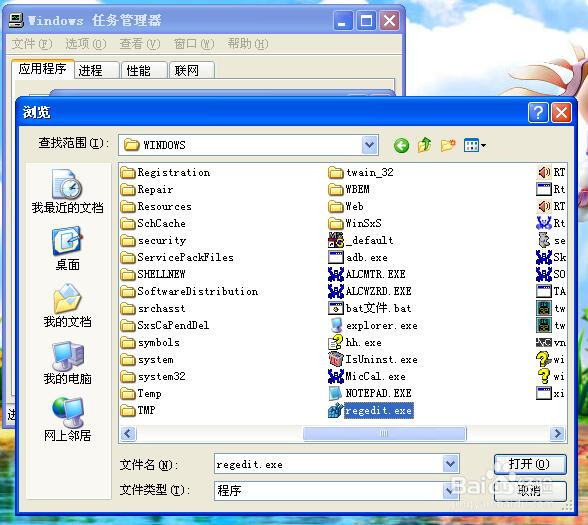Select the ALCMTR.EXE file
Image resolution: width=588 pixels, height=525 pixels.
coord(367,274)
